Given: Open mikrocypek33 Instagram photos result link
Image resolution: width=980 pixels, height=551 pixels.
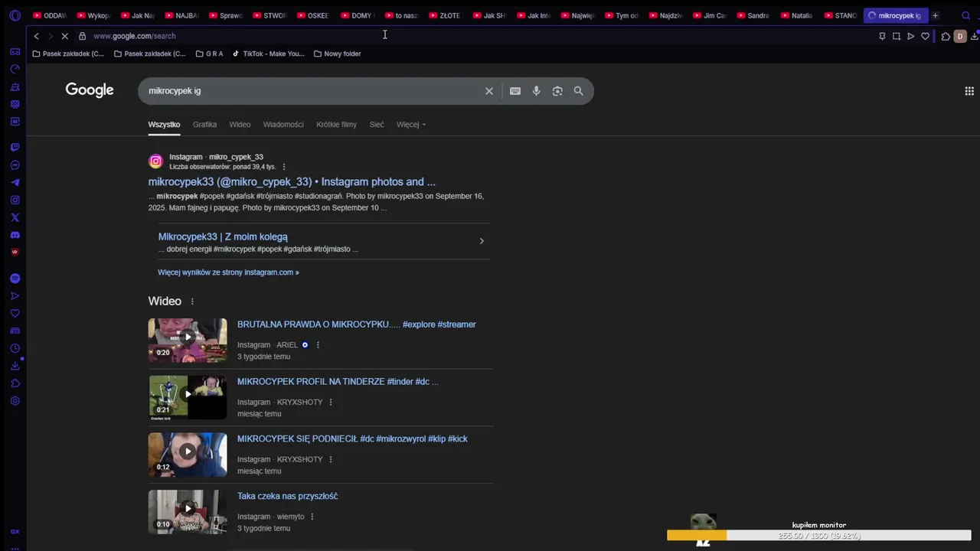Looking at the screenshot, I should tap(292, 182).
